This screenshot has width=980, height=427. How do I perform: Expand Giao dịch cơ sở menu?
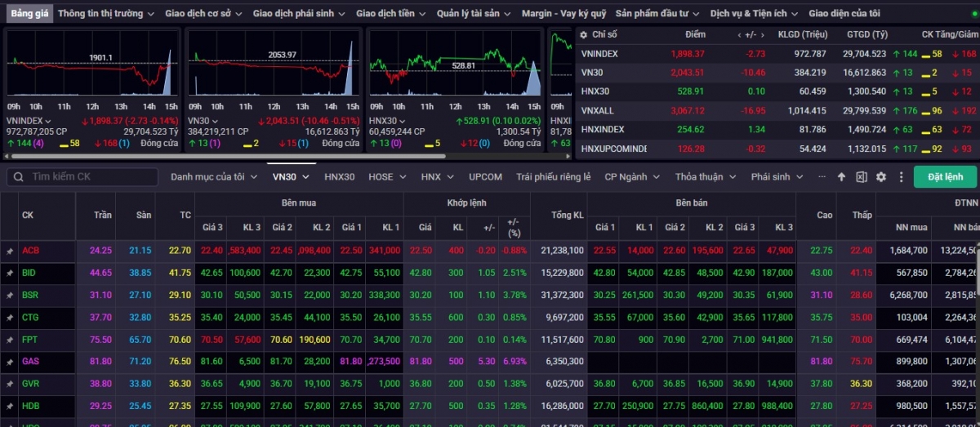click(204, 13)
